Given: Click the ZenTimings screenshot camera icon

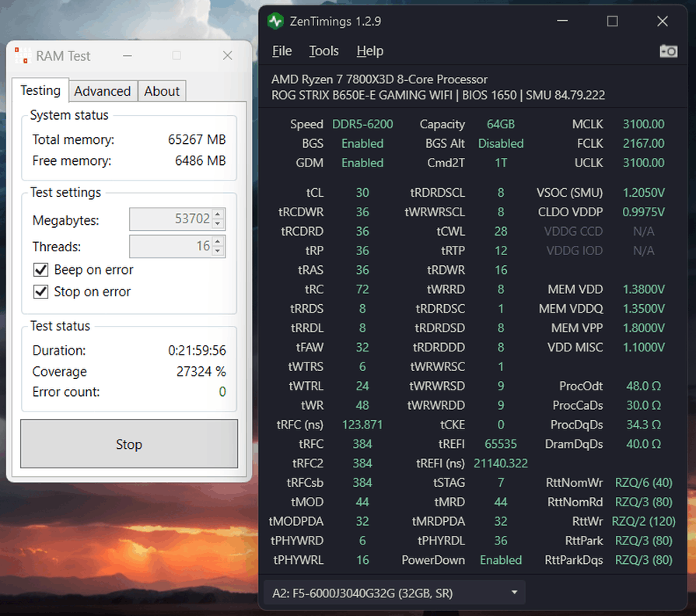Looking at the screenshot, I should [668, 51].
